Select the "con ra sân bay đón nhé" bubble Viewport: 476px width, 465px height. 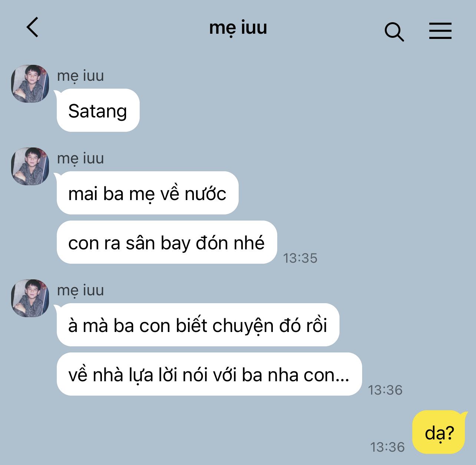[167, 242]
